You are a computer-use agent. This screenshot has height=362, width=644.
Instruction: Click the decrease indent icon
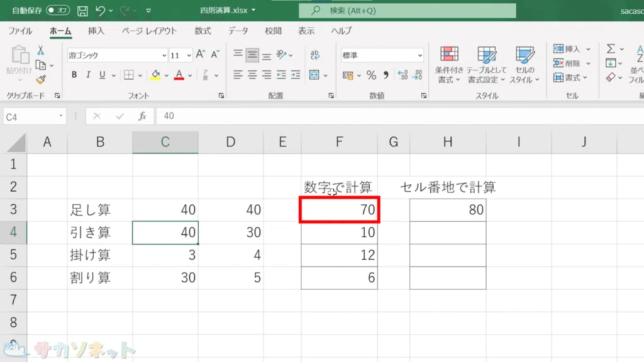point(281,75)
